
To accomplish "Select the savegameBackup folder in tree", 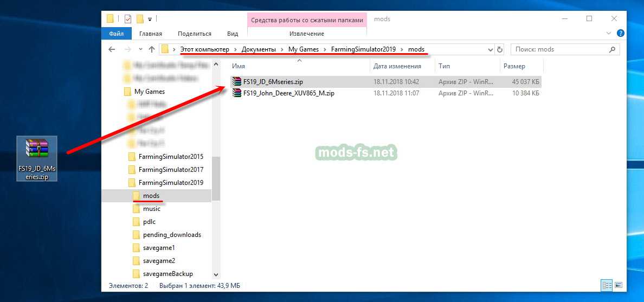I will click(168, 274).
